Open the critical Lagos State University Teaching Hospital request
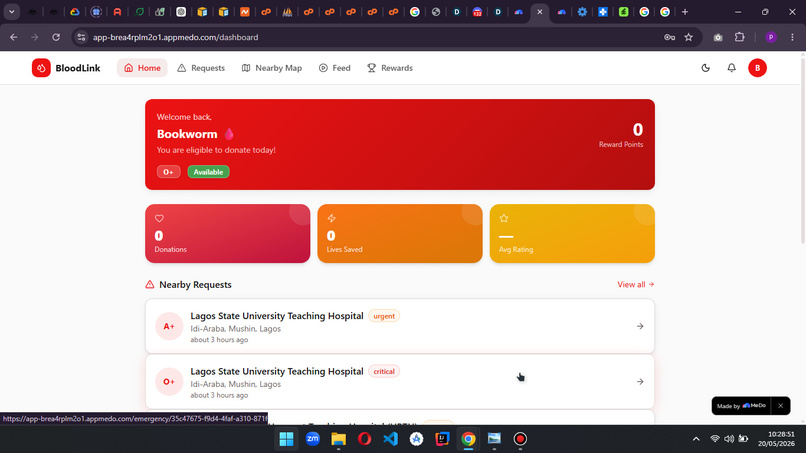 (x=400, y=382)
